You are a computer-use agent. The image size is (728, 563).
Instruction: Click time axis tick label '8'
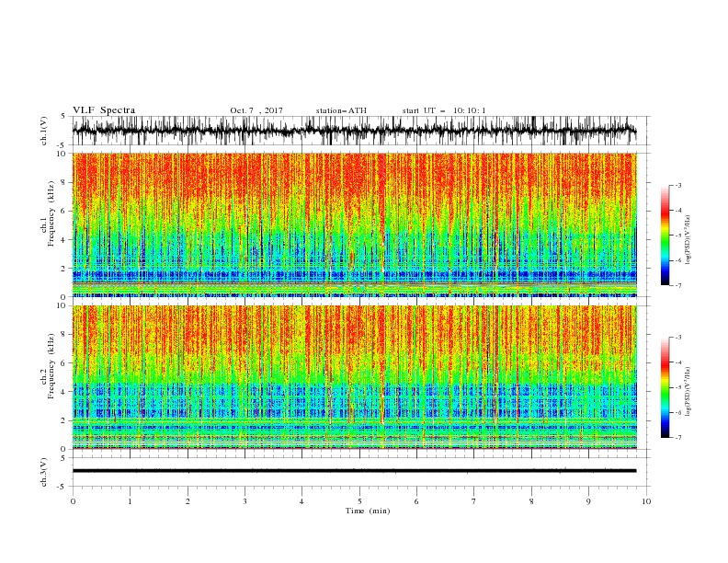[531, 501]
